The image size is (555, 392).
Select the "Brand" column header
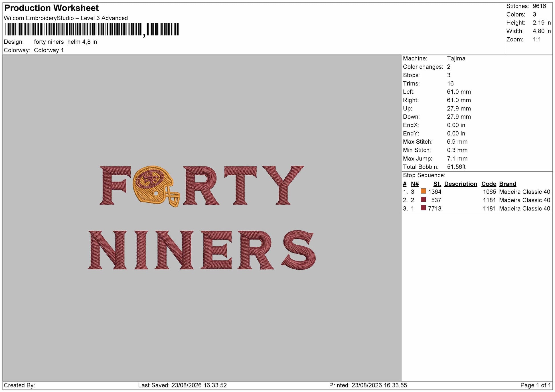click(x=508, y=184)
